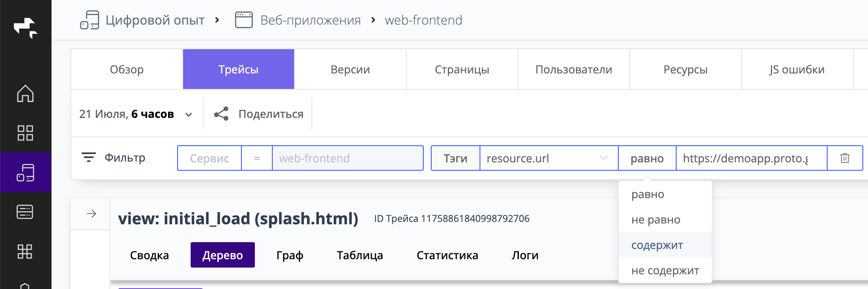Click the view: initial_load (splash.html) title

click(x=238, y=218)
